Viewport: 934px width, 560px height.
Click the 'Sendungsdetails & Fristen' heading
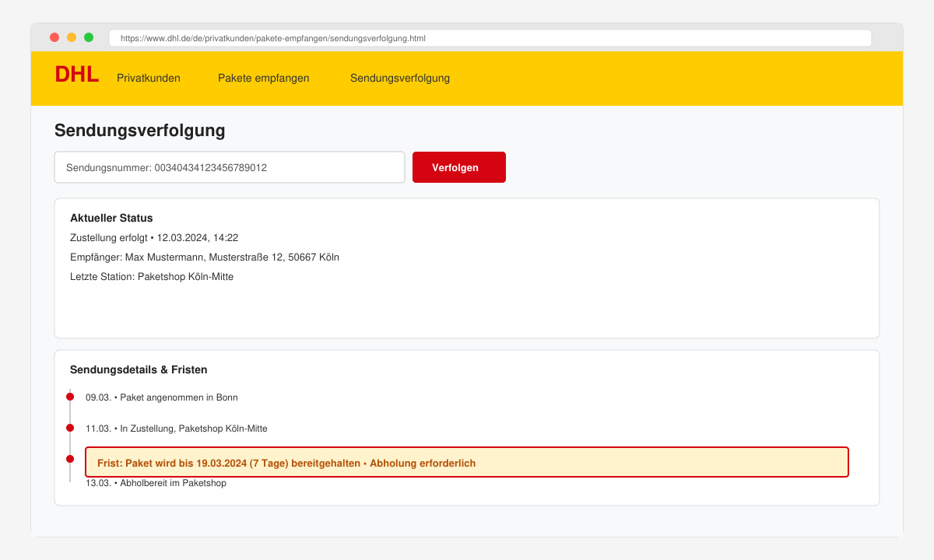[139, 369]
